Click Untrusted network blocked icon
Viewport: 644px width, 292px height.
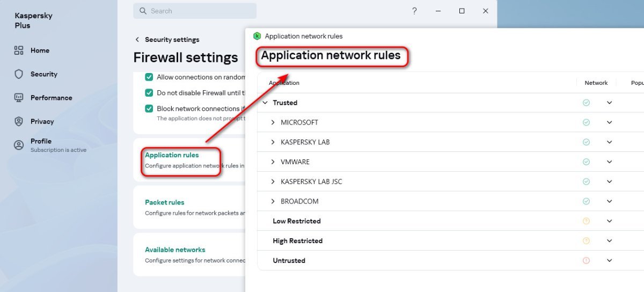tap(586, 260)
